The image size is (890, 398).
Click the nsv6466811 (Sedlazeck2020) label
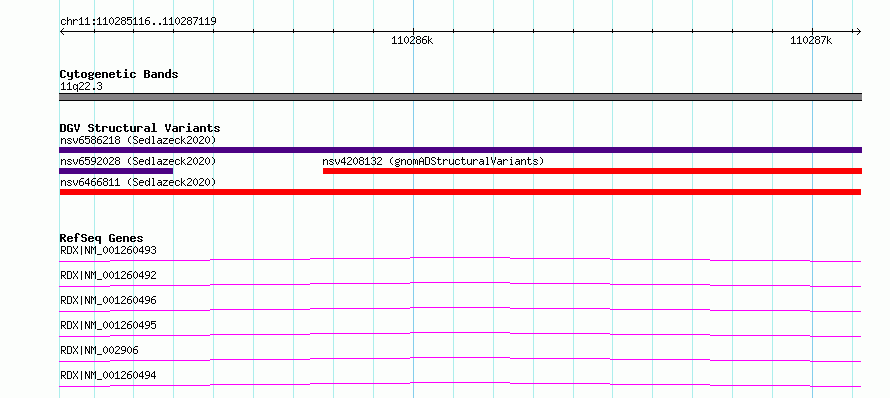(x=138, y=182)
